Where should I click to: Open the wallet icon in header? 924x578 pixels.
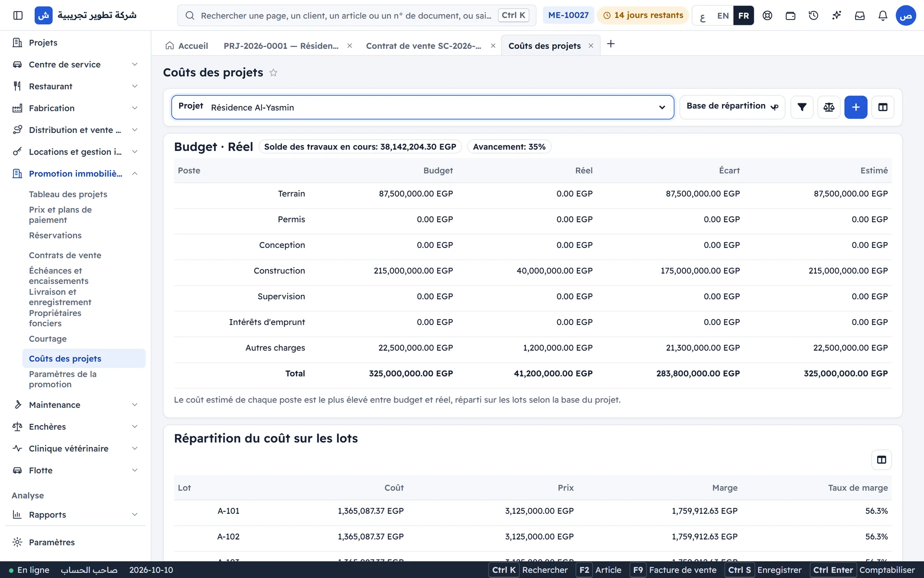(790, 15)
